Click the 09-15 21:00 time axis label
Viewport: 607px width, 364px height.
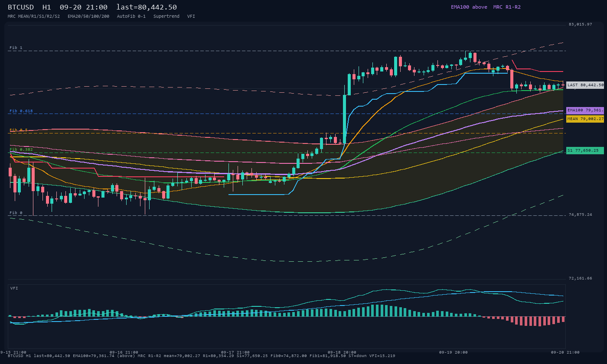(x=13, y=352)
